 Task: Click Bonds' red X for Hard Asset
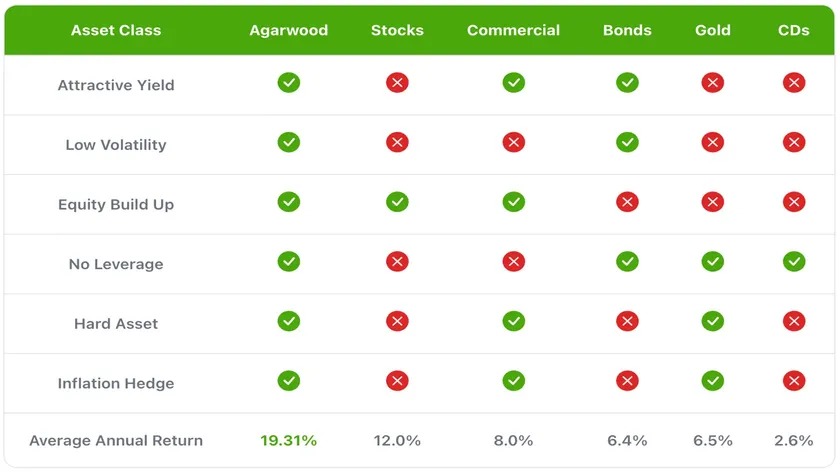(x=627, y=322)
